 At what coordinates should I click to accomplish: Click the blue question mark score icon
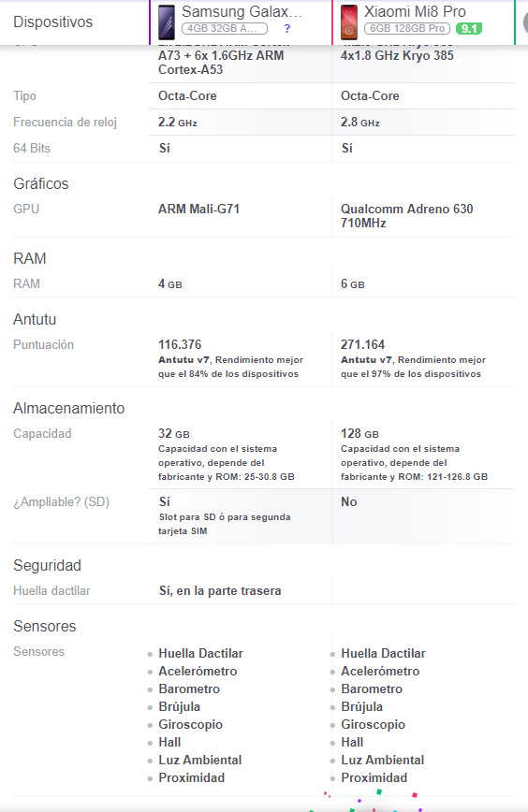(x=287, y=28)
